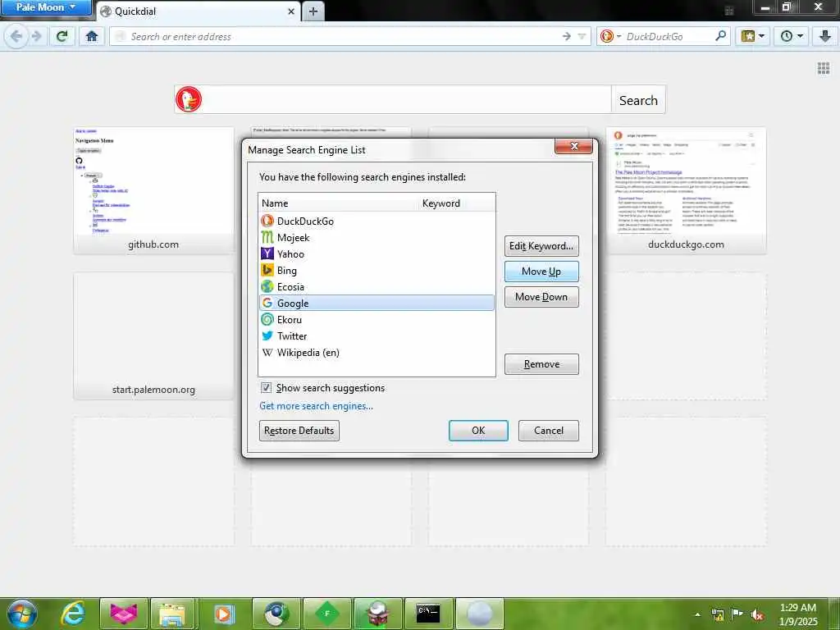Viewport: 840px width, 630px height.
Task: Open Get more search engines link
Action: [316, 405]
